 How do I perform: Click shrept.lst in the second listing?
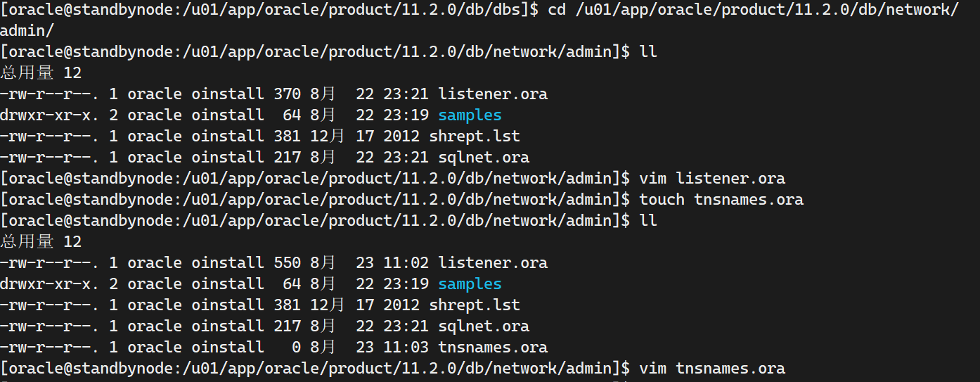pyautogui.click(x=475, y=305)
